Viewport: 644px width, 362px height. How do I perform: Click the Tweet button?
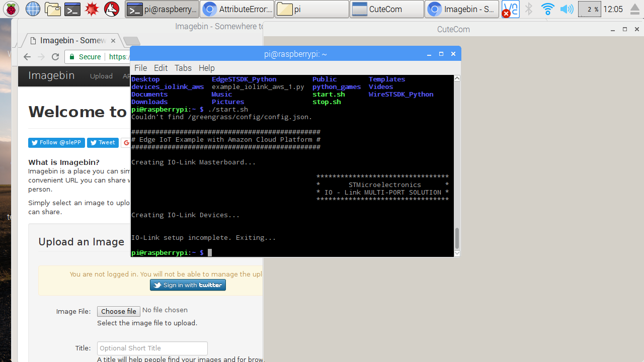103,143
